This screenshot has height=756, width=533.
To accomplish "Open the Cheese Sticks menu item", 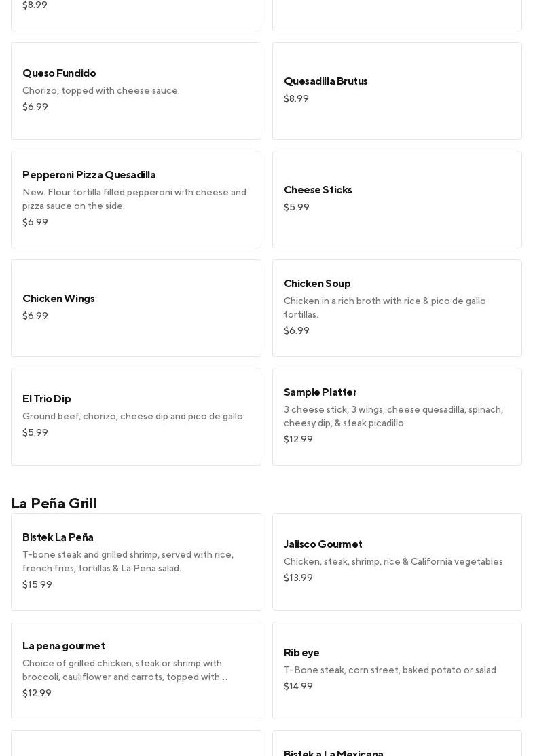I will 397,200.
